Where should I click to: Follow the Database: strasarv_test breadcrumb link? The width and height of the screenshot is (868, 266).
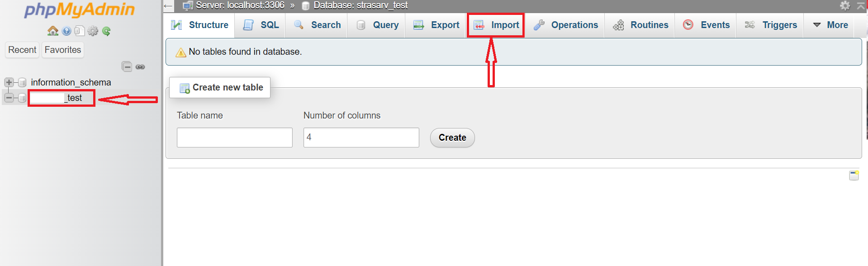coord(360,5)
